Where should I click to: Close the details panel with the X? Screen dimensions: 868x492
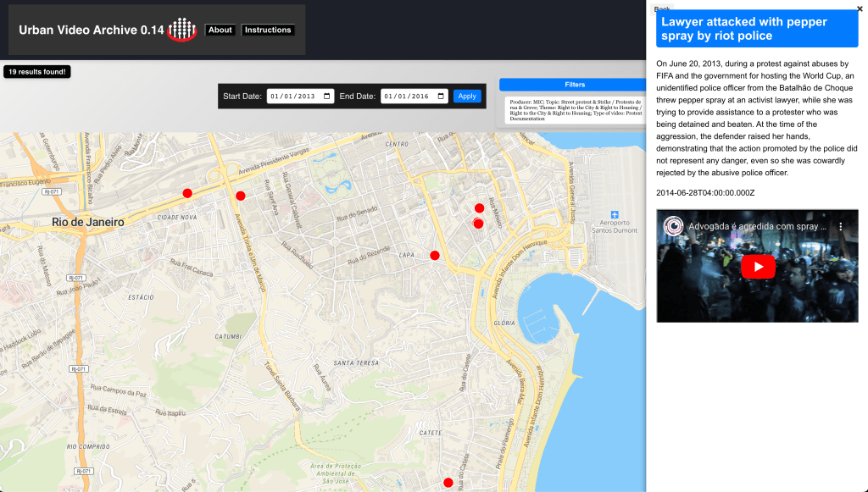click(860, 8)
